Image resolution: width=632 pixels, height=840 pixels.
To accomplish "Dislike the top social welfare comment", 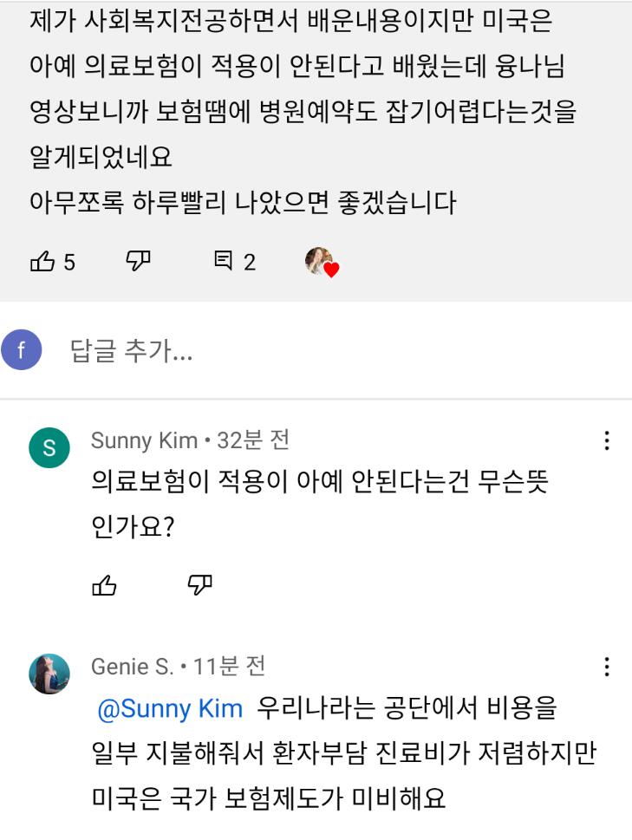I will (x=139, y=261).
